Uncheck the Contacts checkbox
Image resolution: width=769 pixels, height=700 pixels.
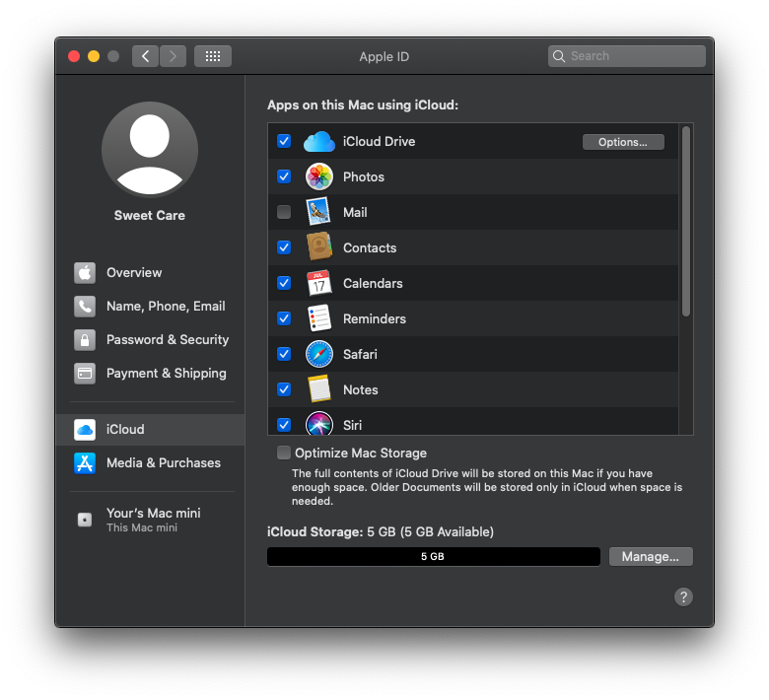[284, 247]
